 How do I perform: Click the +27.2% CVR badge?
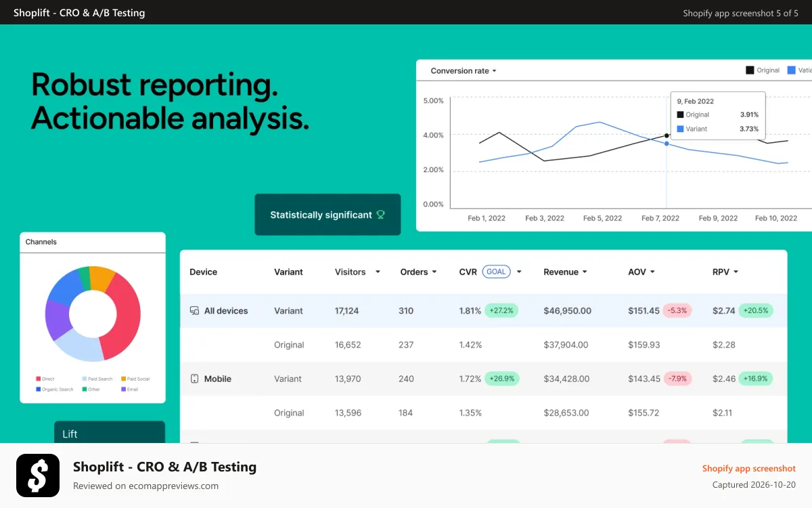501,311
